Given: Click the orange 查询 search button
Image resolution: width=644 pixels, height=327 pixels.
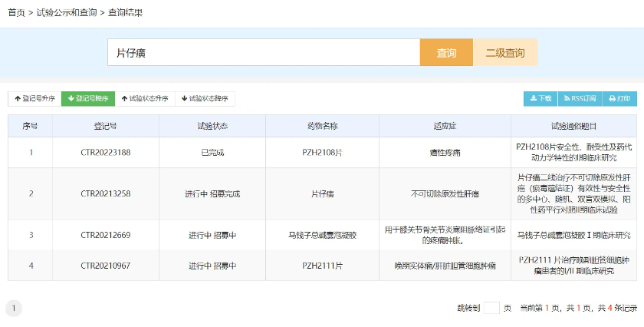Looking at the screenshot, I should [446, 53].
